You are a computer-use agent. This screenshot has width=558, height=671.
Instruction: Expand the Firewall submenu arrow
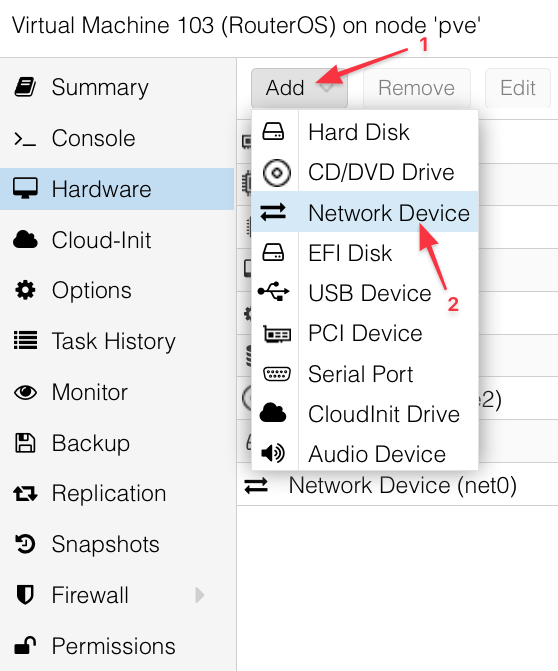click(x=199, y=595)
